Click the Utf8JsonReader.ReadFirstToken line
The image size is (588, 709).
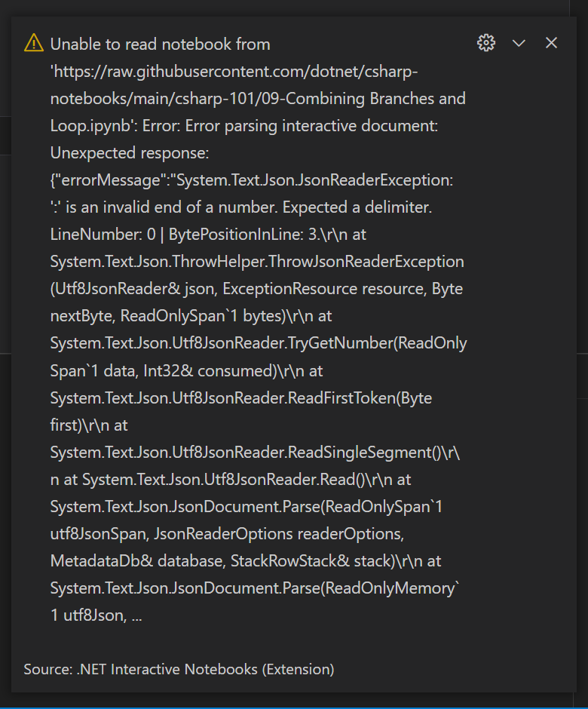[241, 398]
